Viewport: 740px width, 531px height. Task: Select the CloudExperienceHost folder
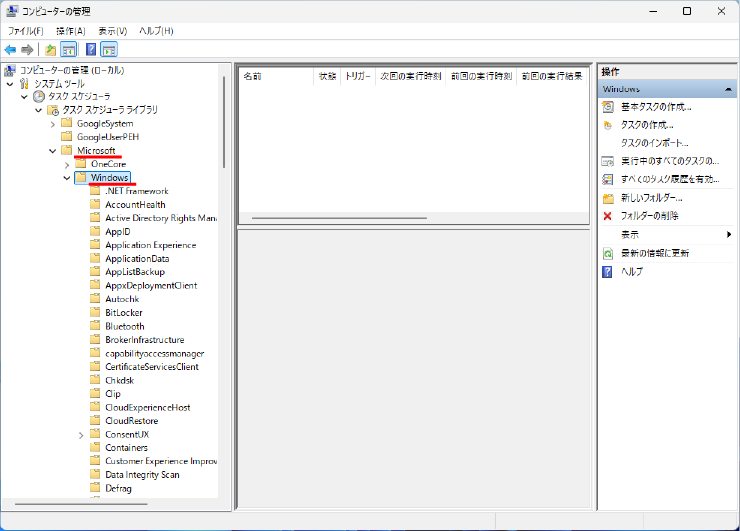point(148,407)
